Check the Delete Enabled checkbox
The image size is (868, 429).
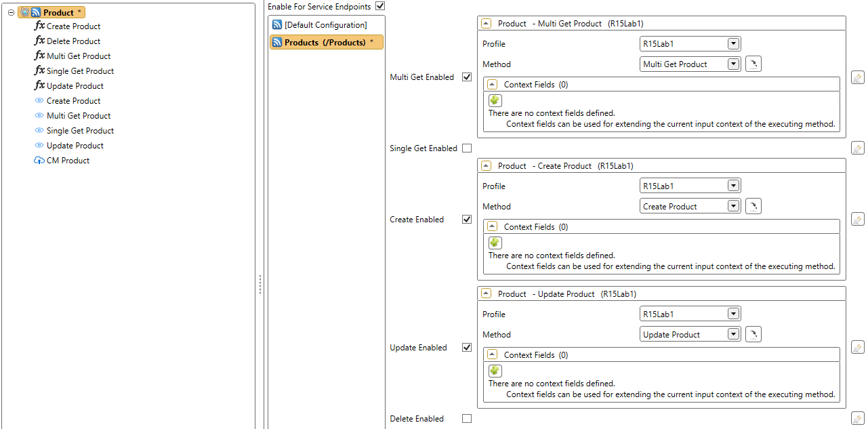coord(467,418)
